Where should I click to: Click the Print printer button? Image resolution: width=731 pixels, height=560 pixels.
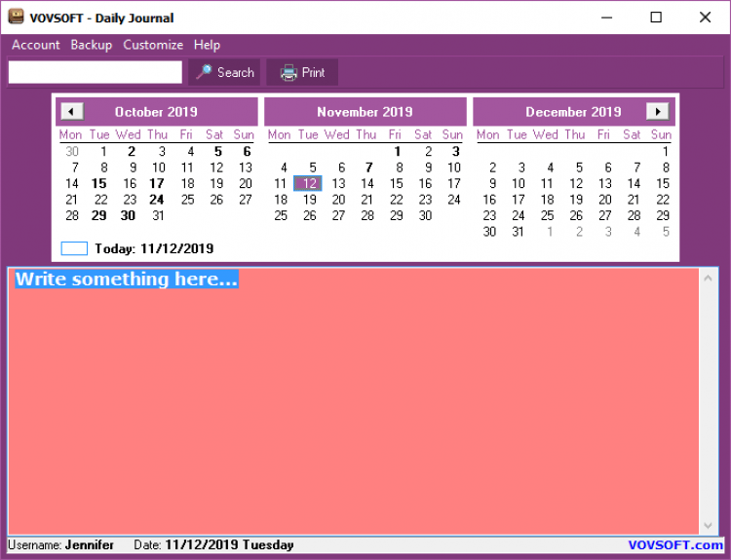[302, 72]
